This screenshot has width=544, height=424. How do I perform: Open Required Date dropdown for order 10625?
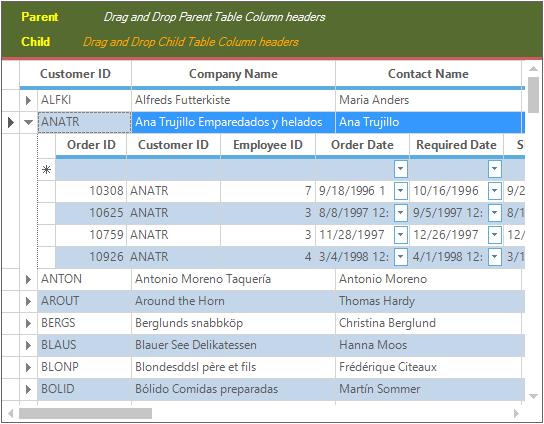coord(495,213)
